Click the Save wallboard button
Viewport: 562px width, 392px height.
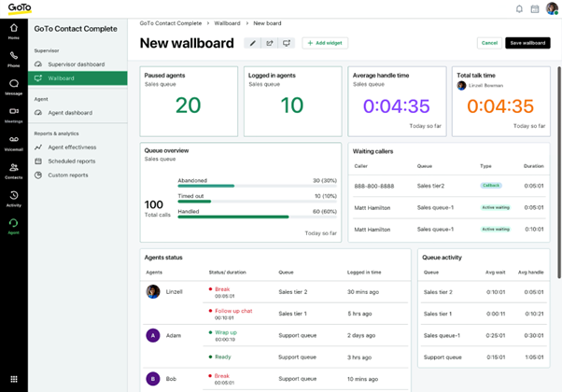coord(527,43)
